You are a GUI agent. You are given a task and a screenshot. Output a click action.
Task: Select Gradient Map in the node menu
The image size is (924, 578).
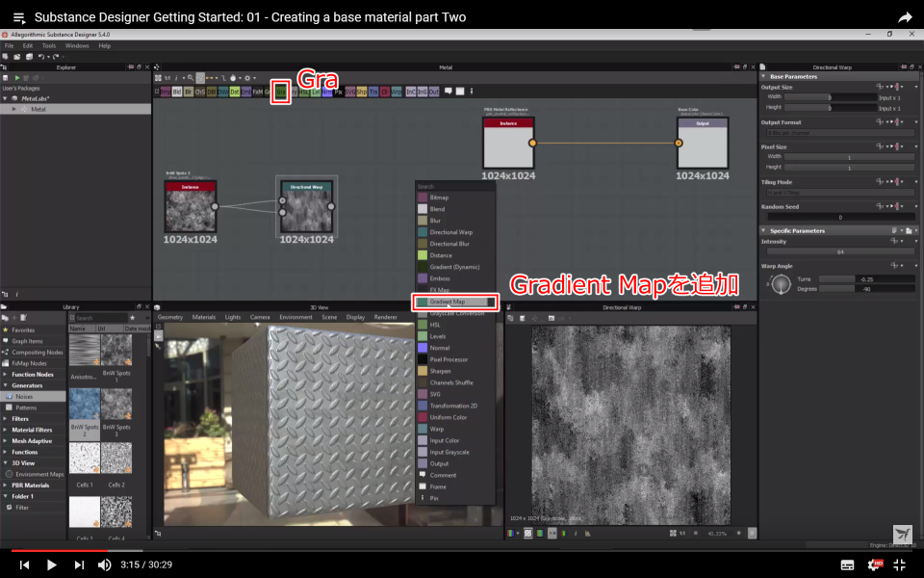(455, 302)
